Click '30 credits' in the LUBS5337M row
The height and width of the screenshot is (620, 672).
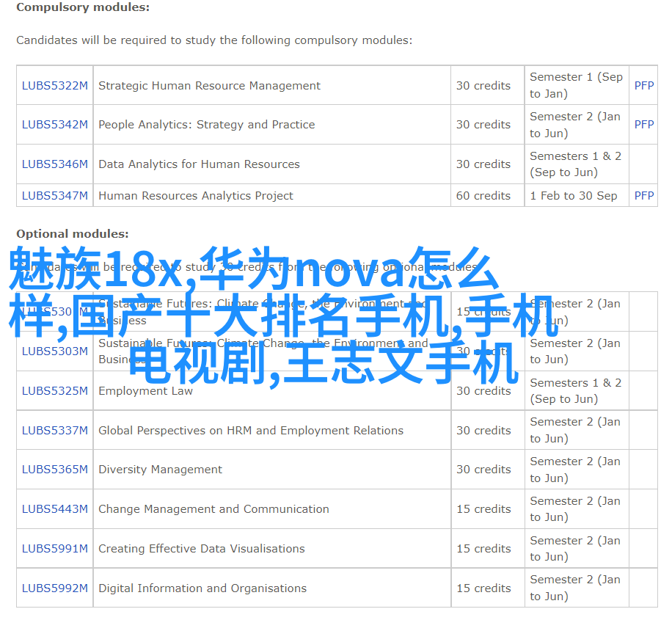tap(483, 431)
